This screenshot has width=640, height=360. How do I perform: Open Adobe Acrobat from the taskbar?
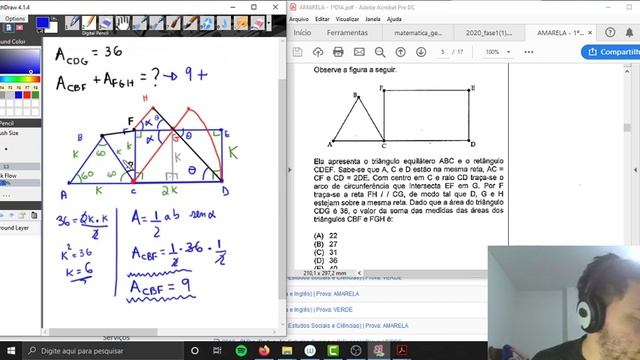(x=402, y=351)
